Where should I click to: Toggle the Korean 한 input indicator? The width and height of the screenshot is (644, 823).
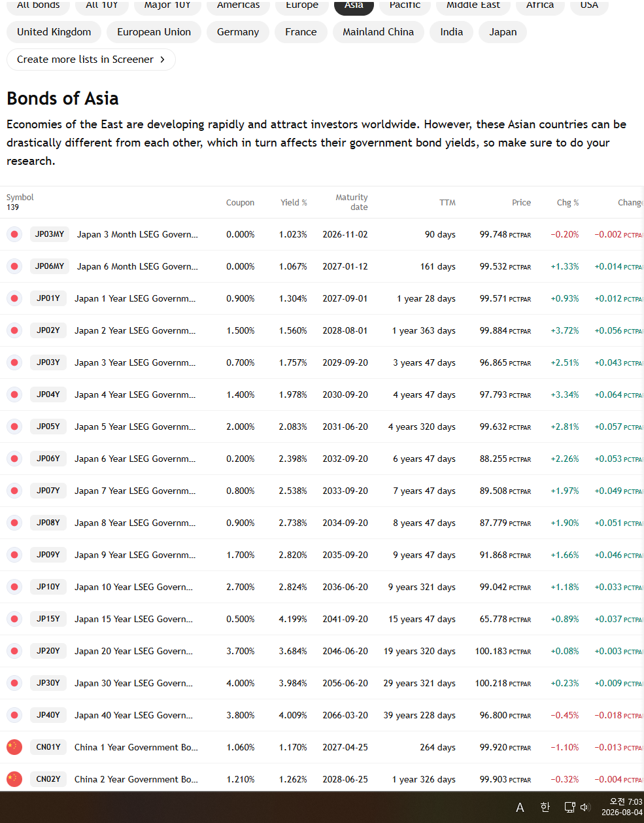tap(545, 807)
